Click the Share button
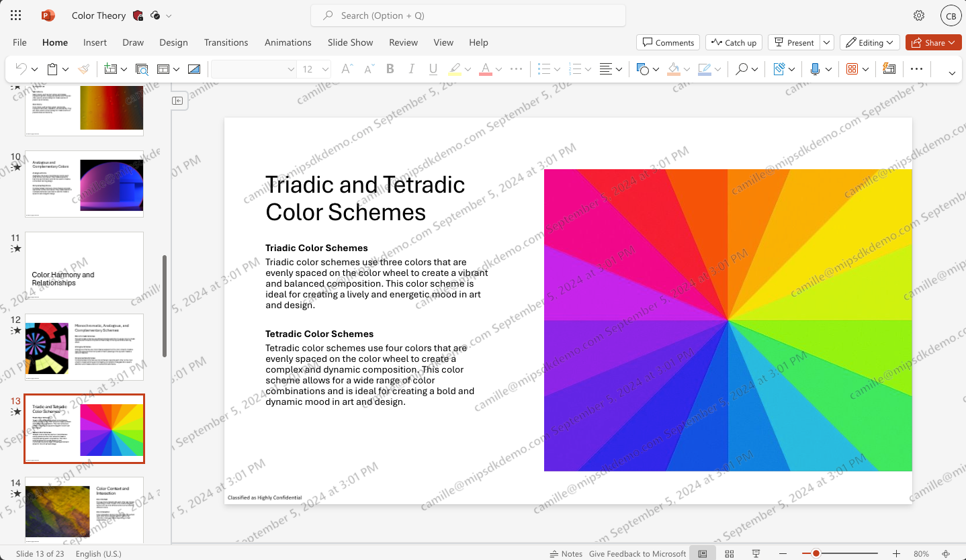 click(933, 42)
